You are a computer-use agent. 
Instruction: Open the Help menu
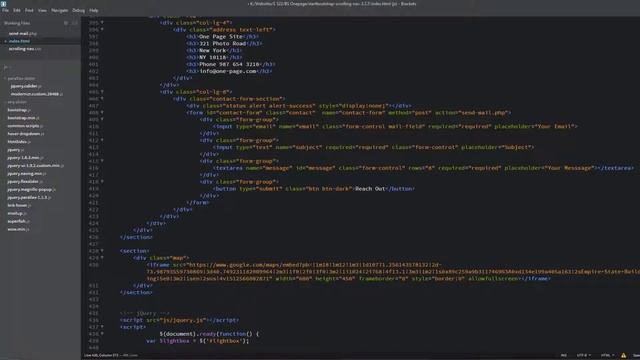click(94, 11)
